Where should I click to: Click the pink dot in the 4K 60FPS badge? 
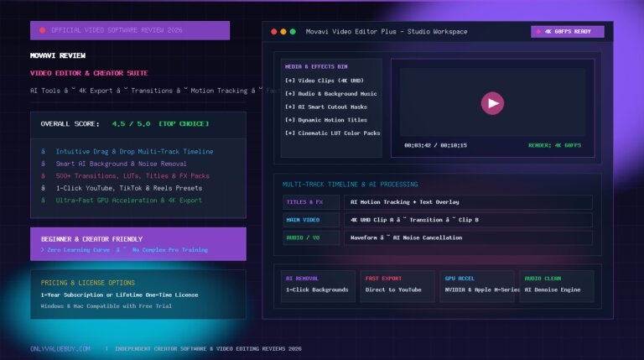tap(538, 32)
